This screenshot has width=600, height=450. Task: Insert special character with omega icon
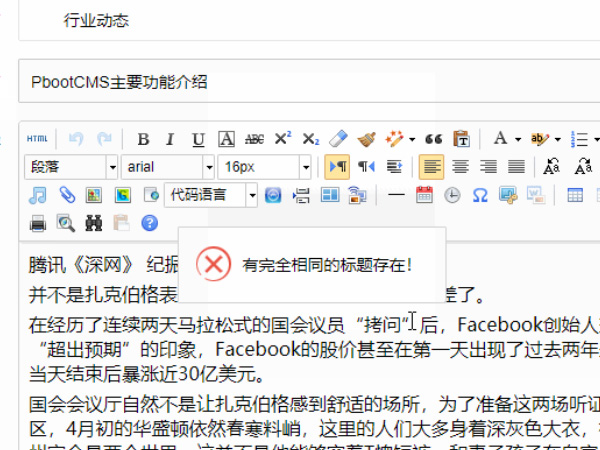coord(480,195)
